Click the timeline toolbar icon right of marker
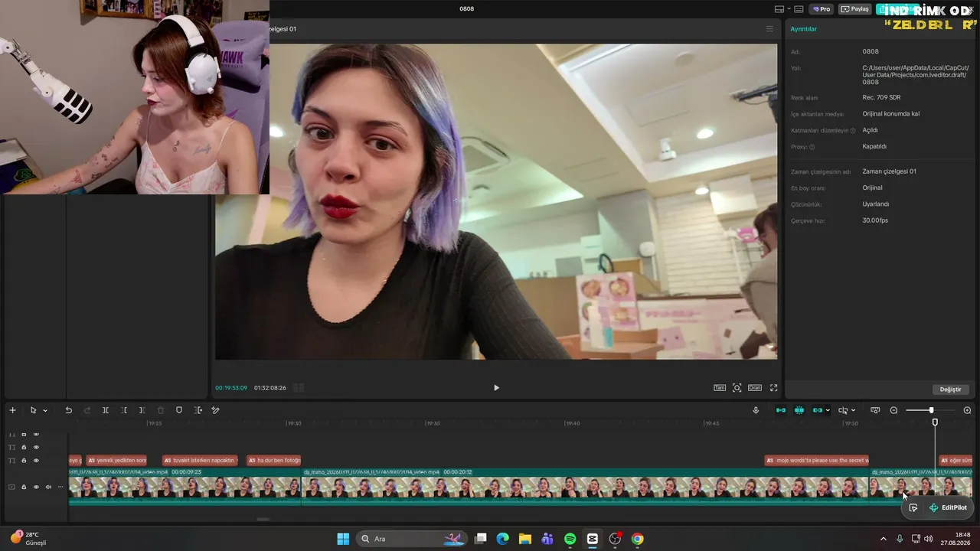Image resolution: width=980 pixels, height=551 pixels. (x=198, y=410)
